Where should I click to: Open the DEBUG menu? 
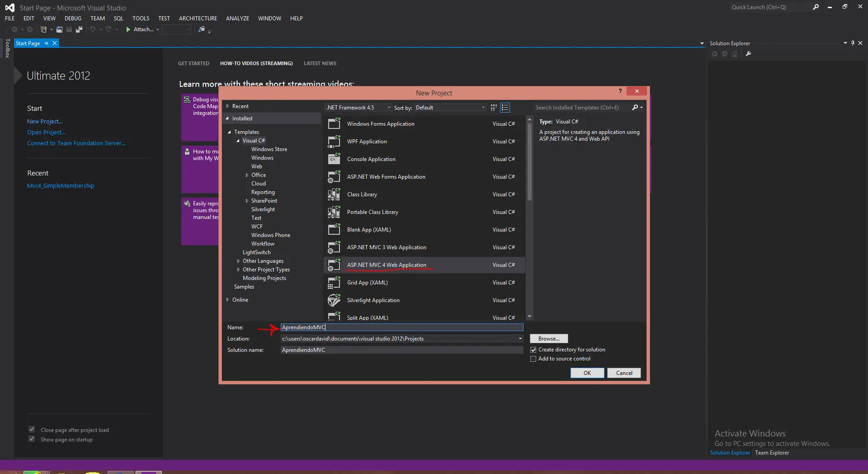(x=73, y=19)
